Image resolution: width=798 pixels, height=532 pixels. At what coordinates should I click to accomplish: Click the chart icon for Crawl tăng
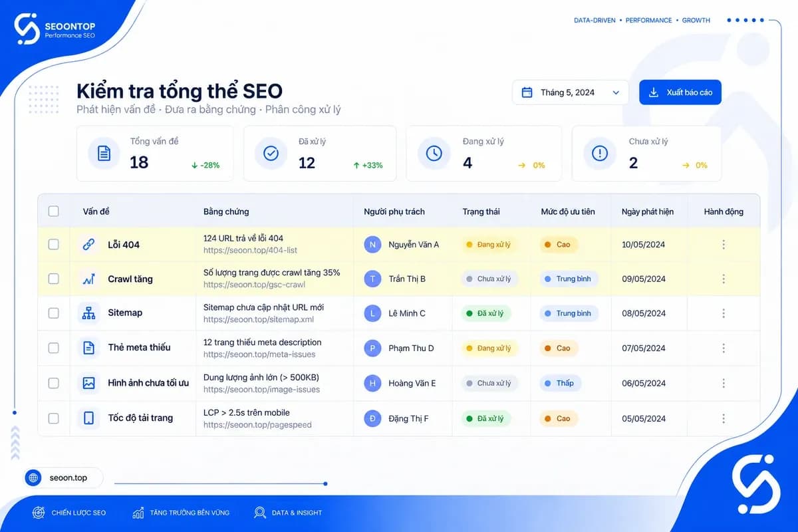88,279
